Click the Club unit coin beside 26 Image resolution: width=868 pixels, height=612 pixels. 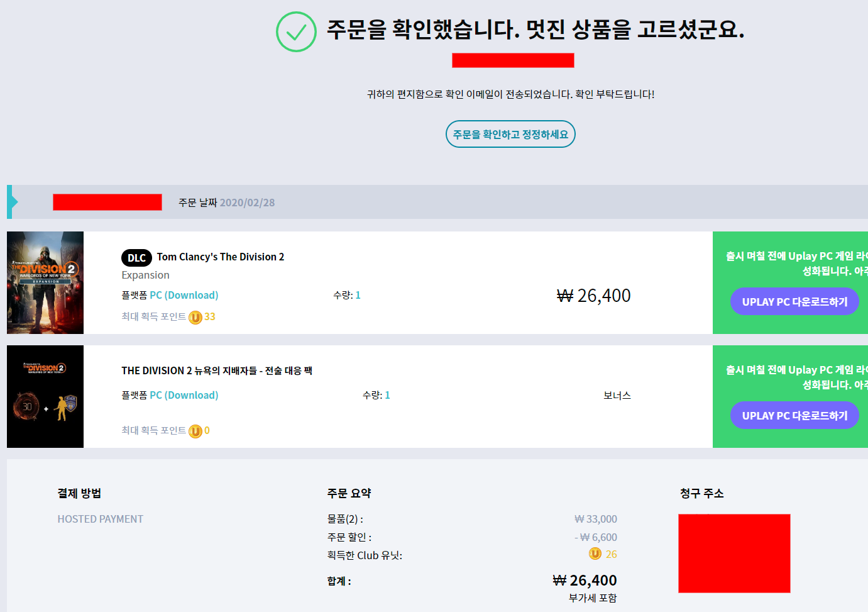[x=595, y=554]
